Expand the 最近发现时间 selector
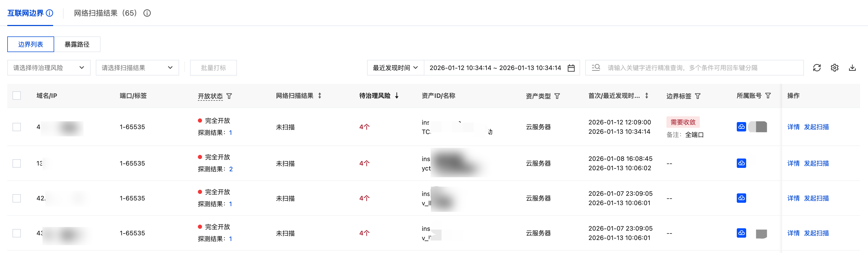The width and height of the screenshot is (868, 253). coord(395,68)
